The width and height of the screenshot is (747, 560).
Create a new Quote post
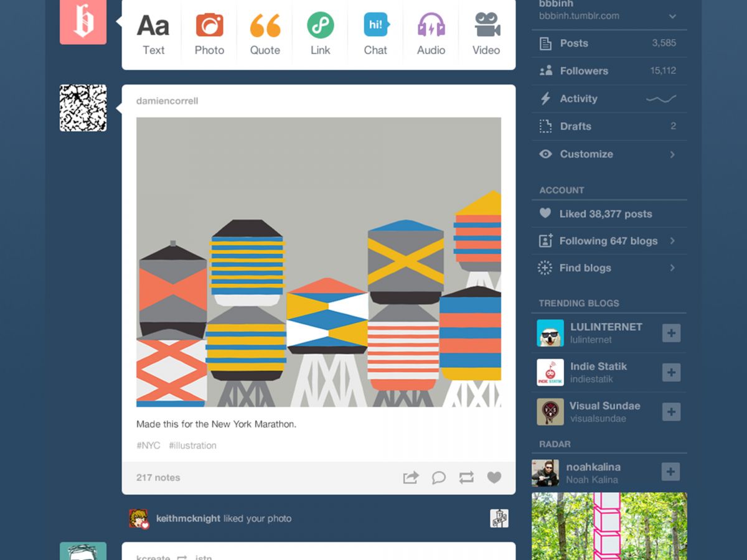(x=265, y=35)
